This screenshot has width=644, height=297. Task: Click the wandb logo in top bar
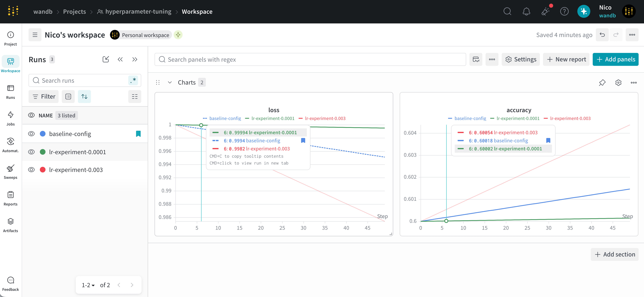tap(13, 11)
